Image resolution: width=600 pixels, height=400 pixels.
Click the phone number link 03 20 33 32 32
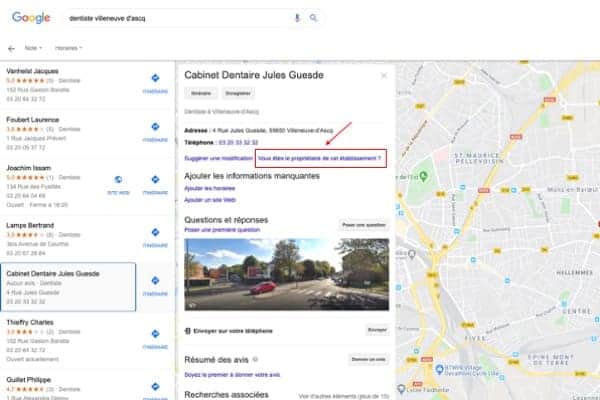click(238, 142)
